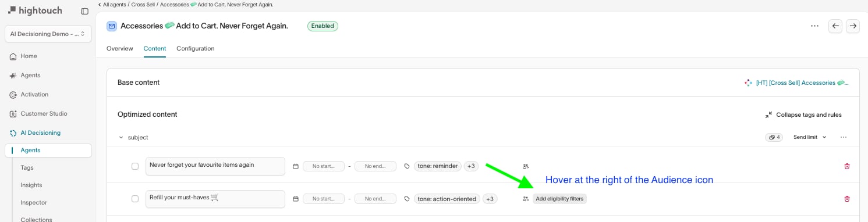Open the [HT] [Cross Sell] Accessories link

pyautogui.click(x=796, y=83)
